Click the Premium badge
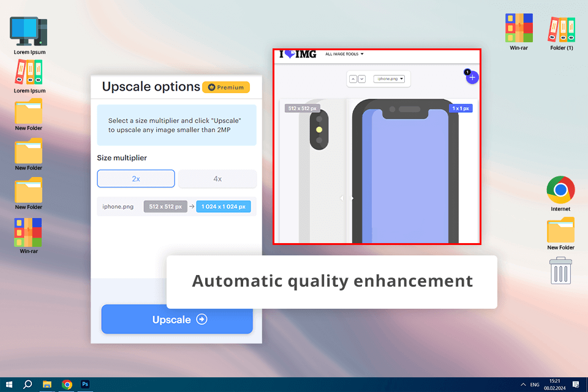 [226, 88]
